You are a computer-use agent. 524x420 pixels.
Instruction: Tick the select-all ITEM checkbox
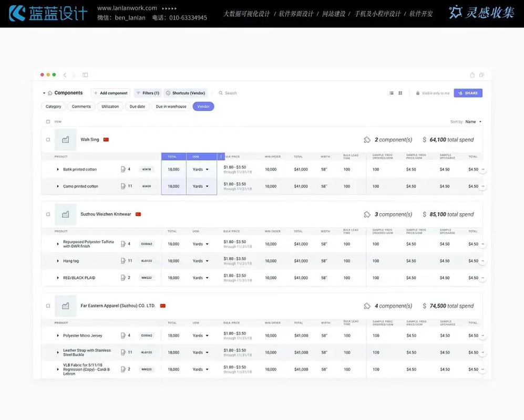point(48,122)
